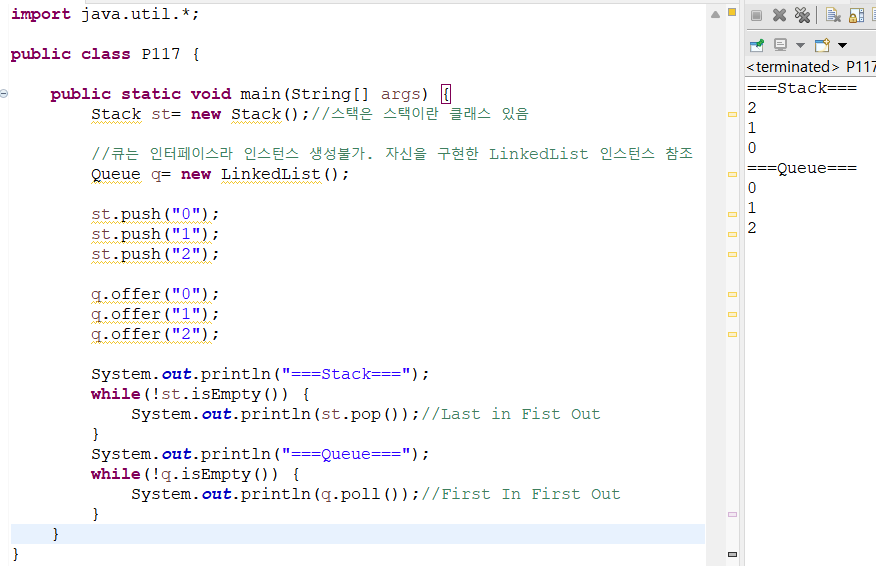Viewport: 876px width, 566px height.
Task: Click the //Last in Fist Out comment
Action: click(x=511, y=414)
